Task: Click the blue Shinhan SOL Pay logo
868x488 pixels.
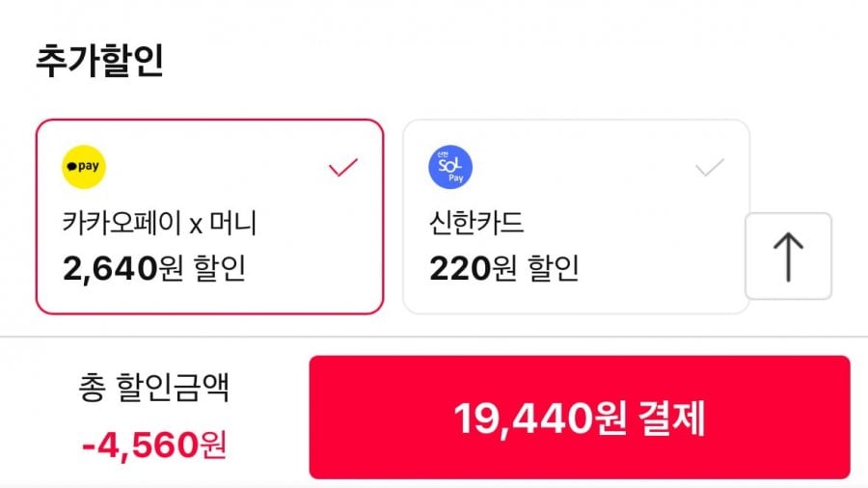Action: coord(450,167)
